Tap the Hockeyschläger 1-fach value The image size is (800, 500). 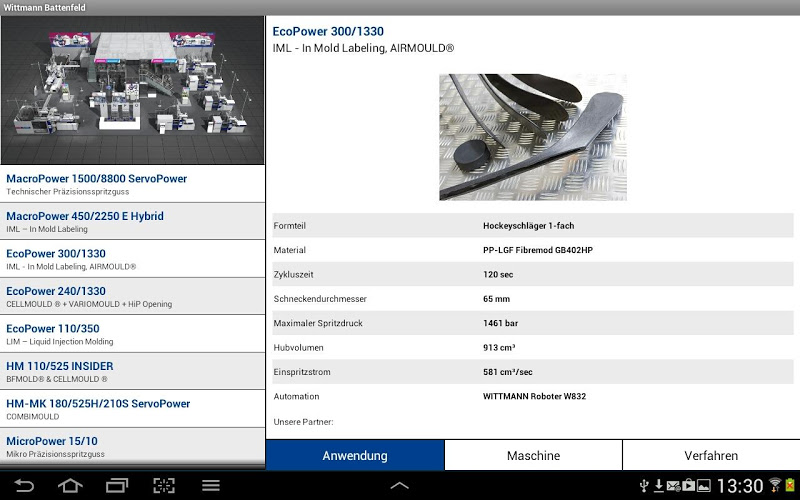[x=529, y=226]
